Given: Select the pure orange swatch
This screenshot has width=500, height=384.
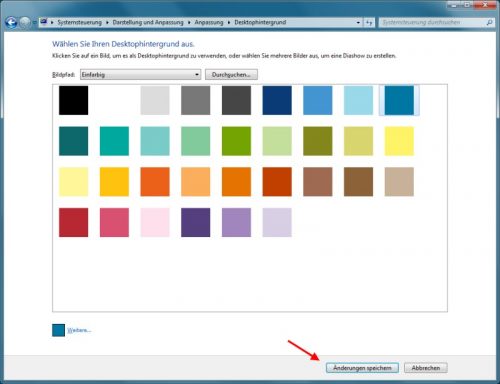Looking at the screenshot, I should [x=236, y=182].
